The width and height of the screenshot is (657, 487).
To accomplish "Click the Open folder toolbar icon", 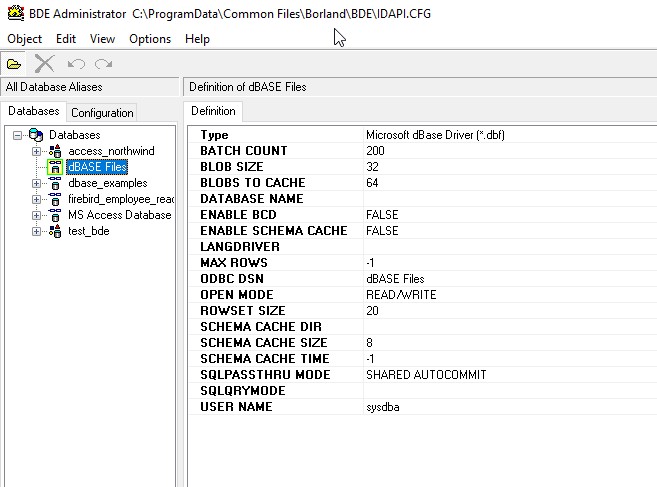I will tap(14, 63).
